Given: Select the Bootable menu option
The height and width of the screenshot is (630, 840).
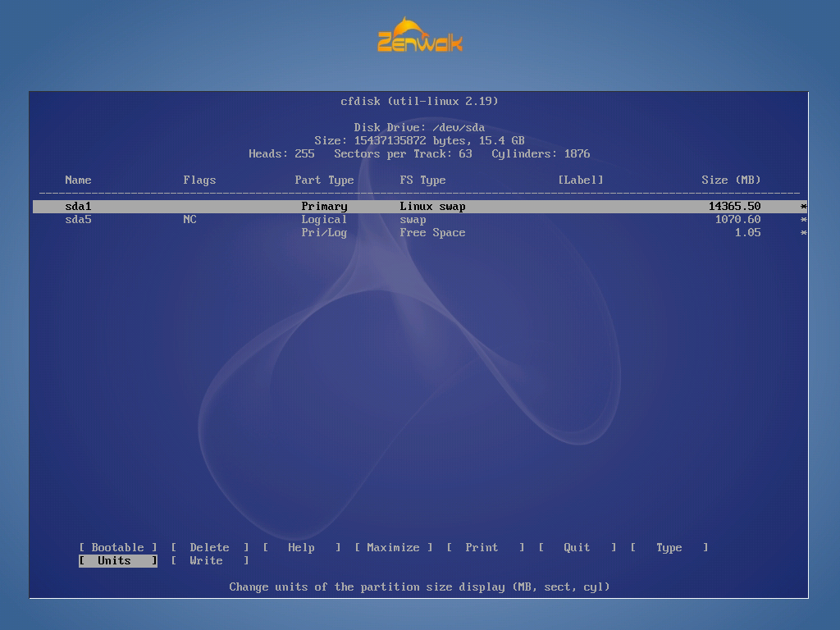Looking at the screenshot, I should (x=117, y=548).
